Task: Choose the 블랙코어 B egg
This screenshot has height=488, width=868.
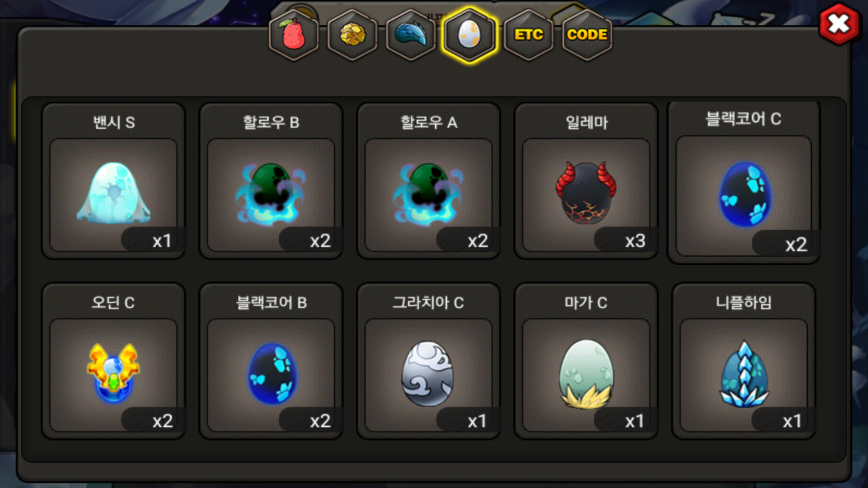Action: click(271, 361)
